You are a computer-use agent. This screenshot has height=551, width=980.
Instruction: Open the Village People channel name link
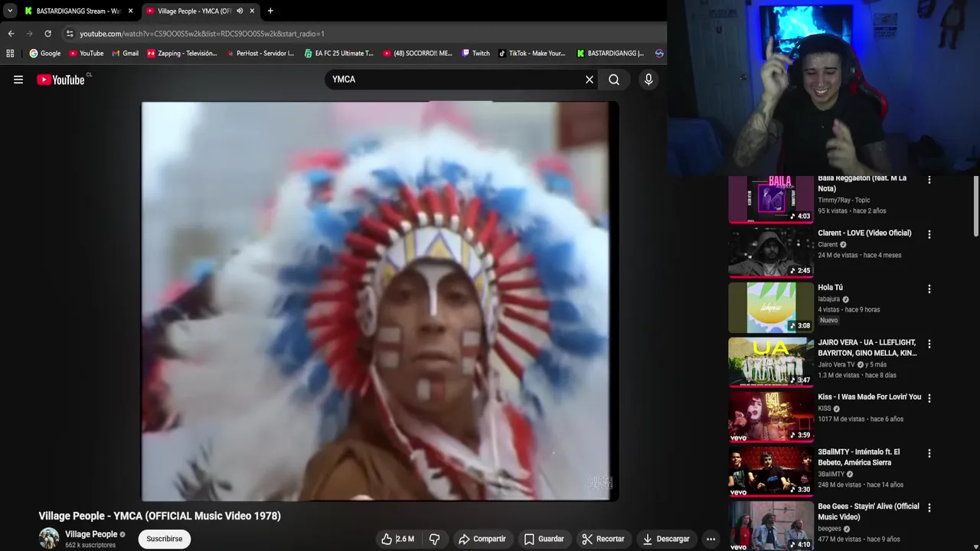91,534
